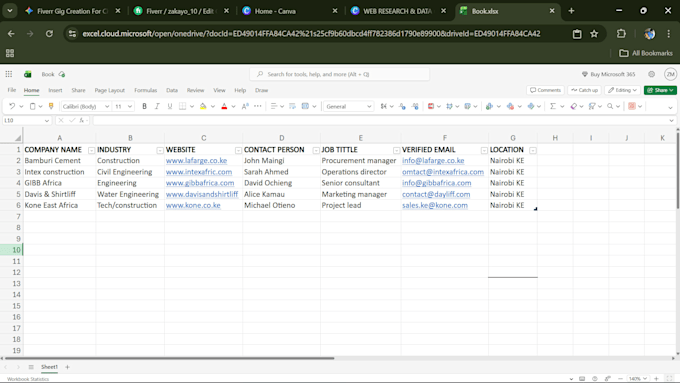Toggle underline formatting

coord(170,106)
